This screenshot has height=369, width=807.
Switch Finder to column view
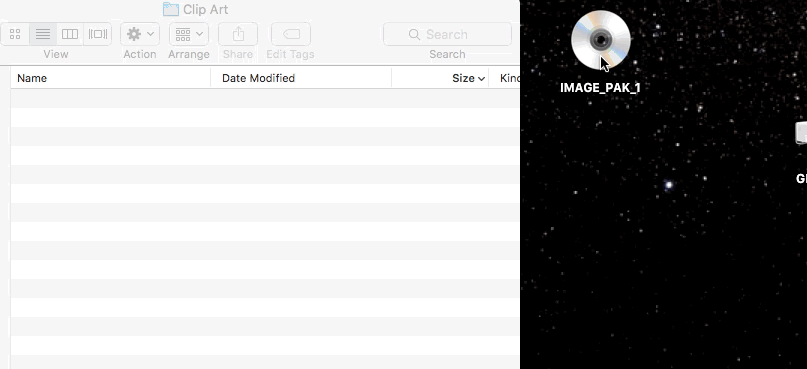(x=70, y=34)
